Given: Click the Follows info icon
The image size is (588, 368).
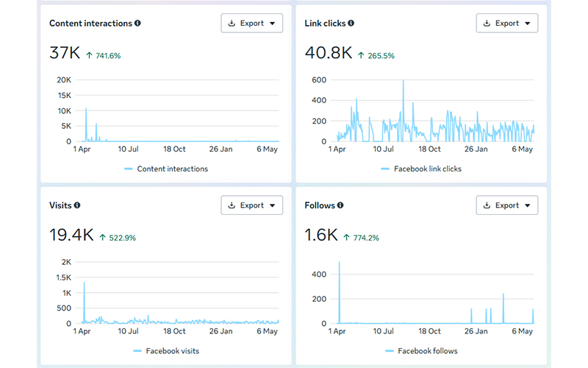Looking at the screenshot, I should click(x=340, y=205).
